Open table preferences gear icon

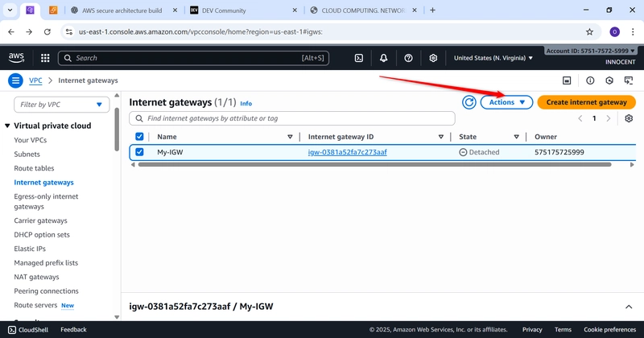click(x=629, y=118)
